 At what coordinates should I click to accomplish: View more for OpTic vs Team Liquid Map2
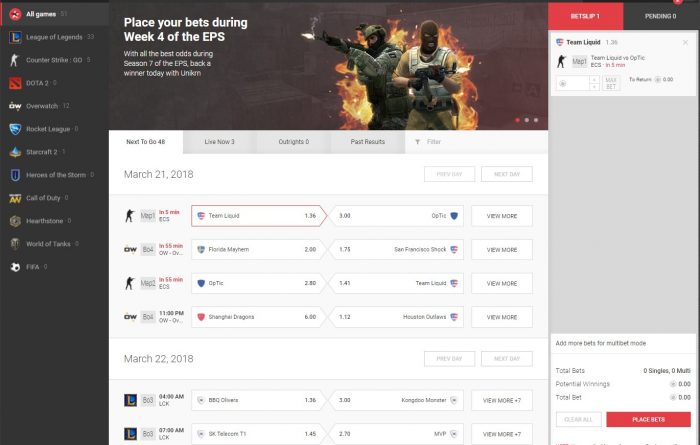502,283
